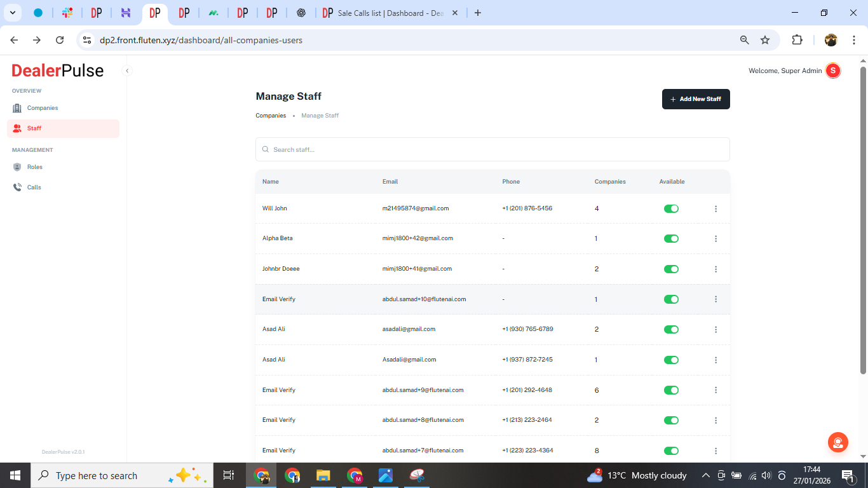
Task: Toggle availability for asadali@gmail.com with phone 765-6789
Action: [671, 330]
